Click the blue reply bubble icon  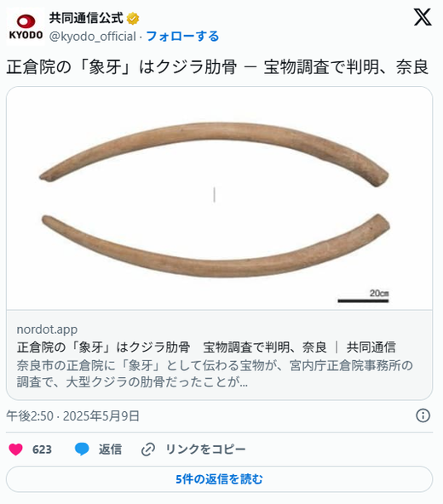point(82,449)
